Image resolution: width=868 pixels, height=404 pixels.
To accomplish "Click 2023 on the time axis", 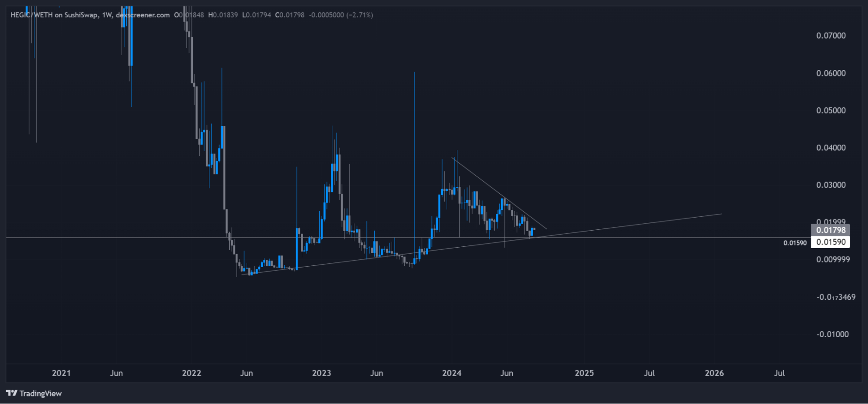I will pyautogui.click(x=321, y=373).
